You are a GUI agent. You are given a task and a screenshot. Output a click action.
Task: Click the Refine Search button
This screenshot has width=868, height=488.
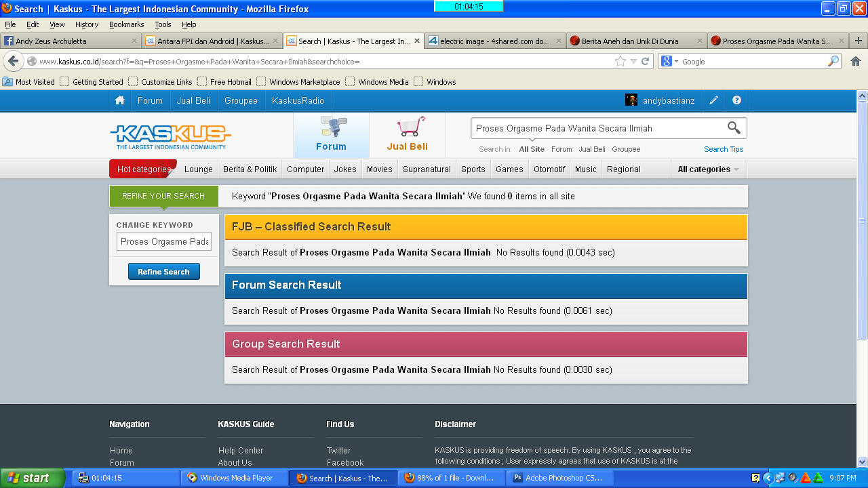[164, 272]
